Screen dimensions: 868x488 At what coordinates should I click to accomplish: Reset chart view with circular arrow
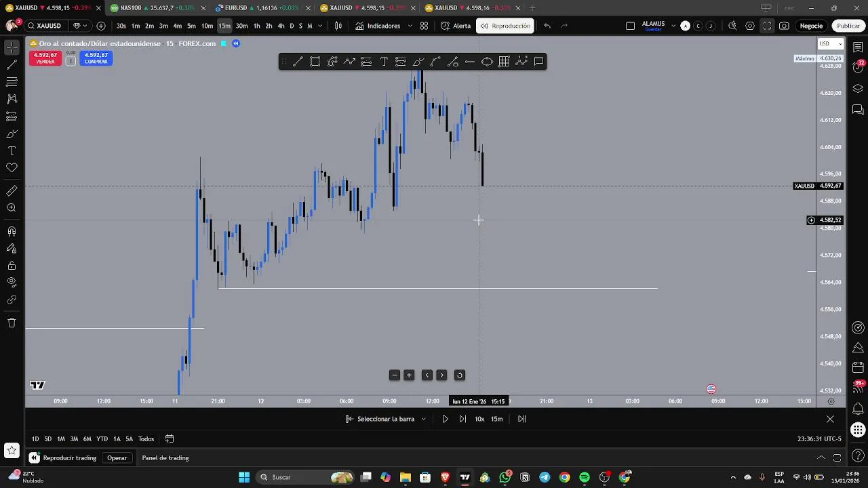click(459, 375)
